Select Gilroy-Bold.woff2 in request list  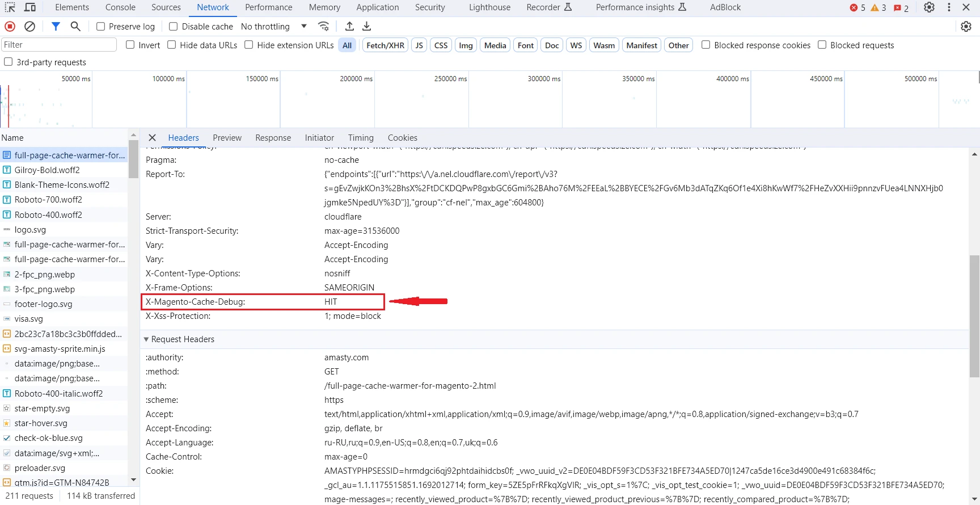click(x=47, y=170)
